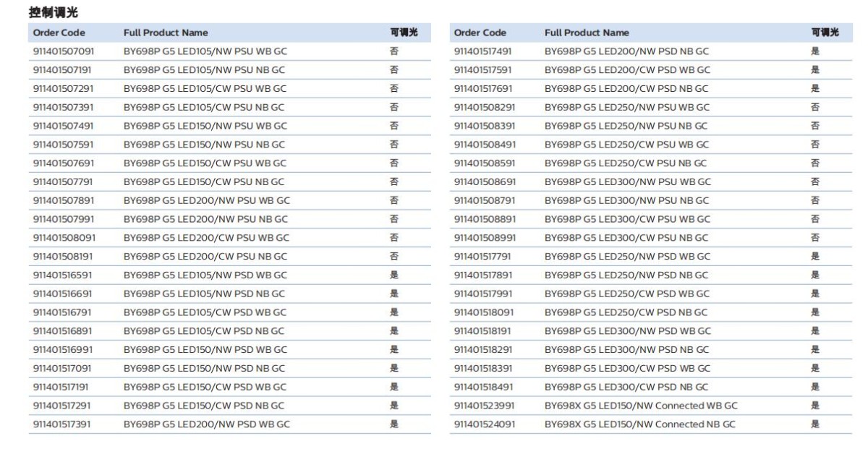Click the 是 value for order 911401518491
Screen dimensions: 868x449
click(815, 387)
